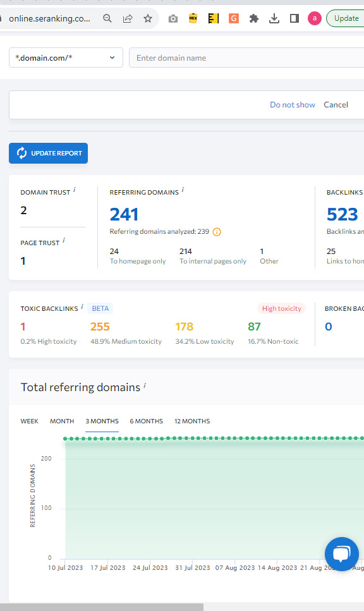Open the live chat bubble icon
The image size is (364, 611).
[x=342, y=554]
